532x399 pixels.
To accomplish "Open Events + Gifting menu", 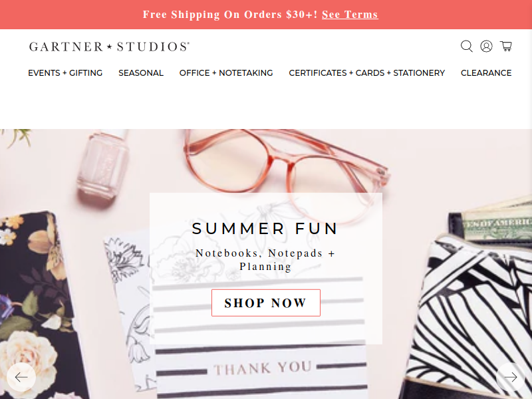I will 65,73.
